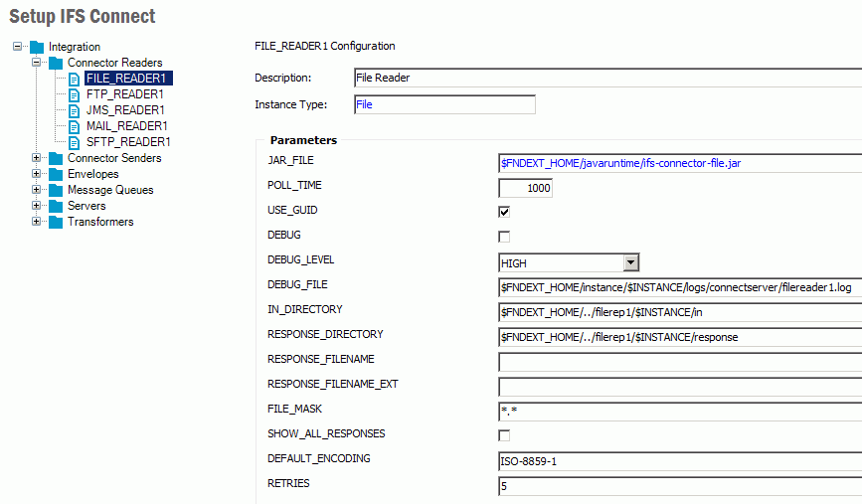Select FILE_READER1 in the tree
This screenshot has width=862, height=504.
[125, 79]
